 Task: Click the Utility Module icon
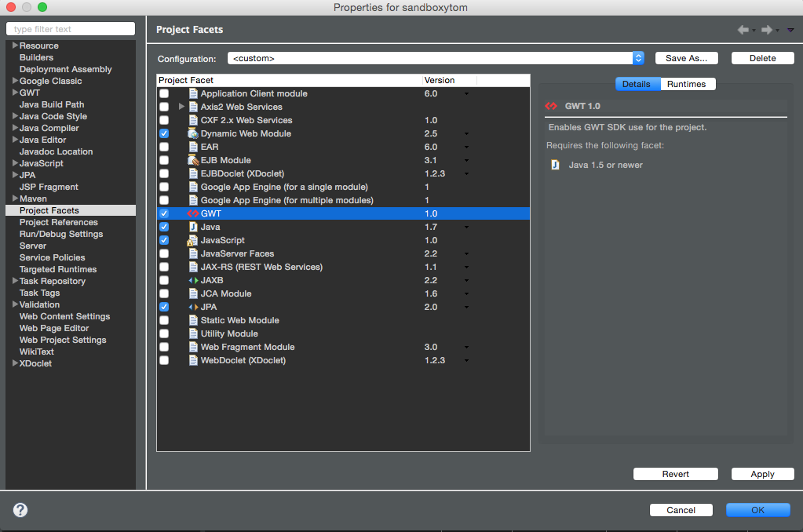click(193, 333)
